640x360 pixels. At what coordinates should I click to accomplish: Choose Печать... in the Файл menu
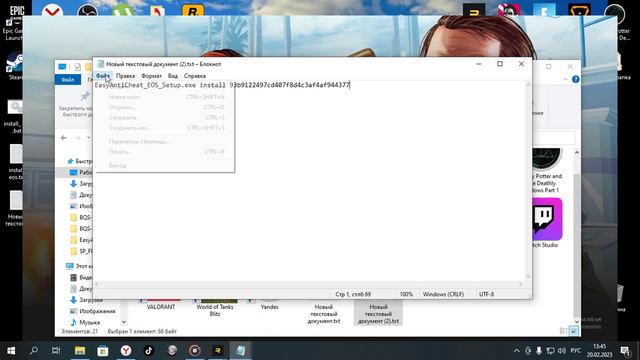coord(165,152)
